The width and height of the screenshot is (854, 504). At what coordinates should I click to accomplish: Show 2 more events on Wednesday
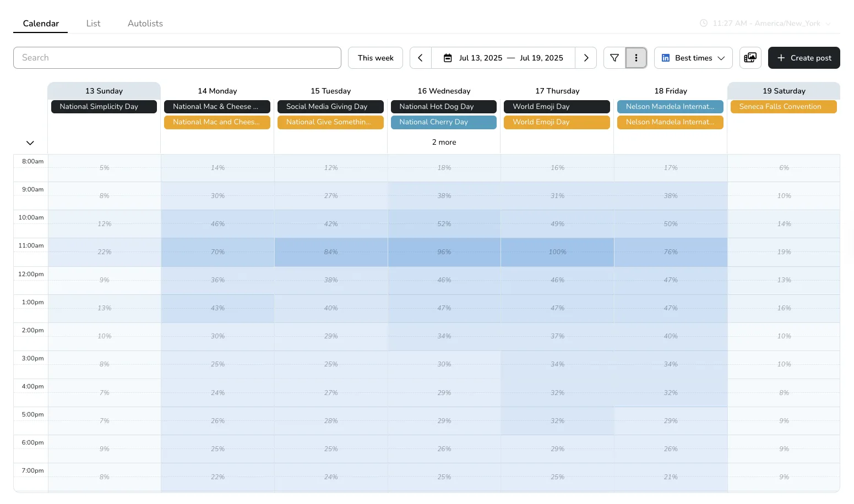click(x=444, y=142)
